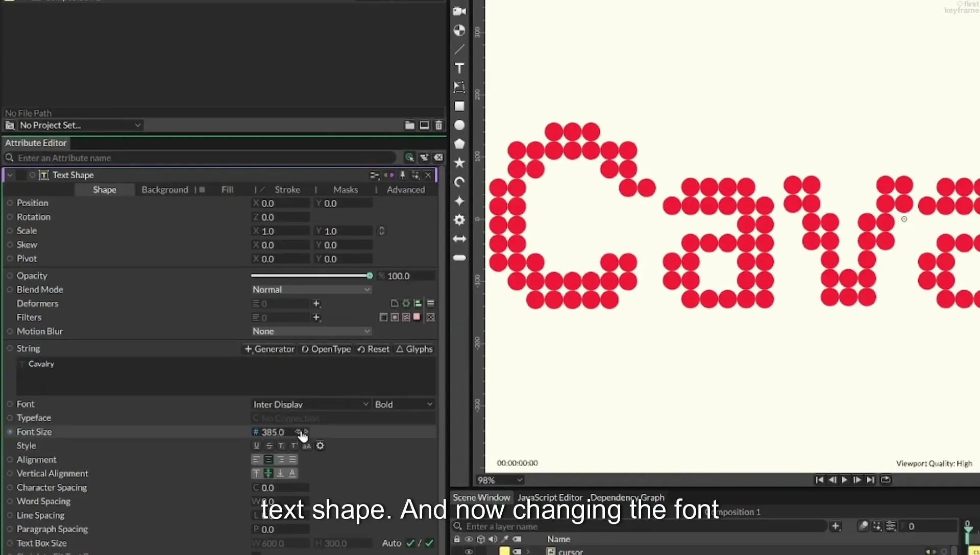Click the OpenType button

click(x=326, y=349)
